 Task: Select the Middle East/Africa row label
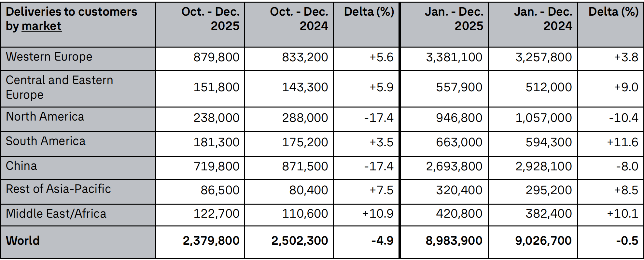(56, 214)
